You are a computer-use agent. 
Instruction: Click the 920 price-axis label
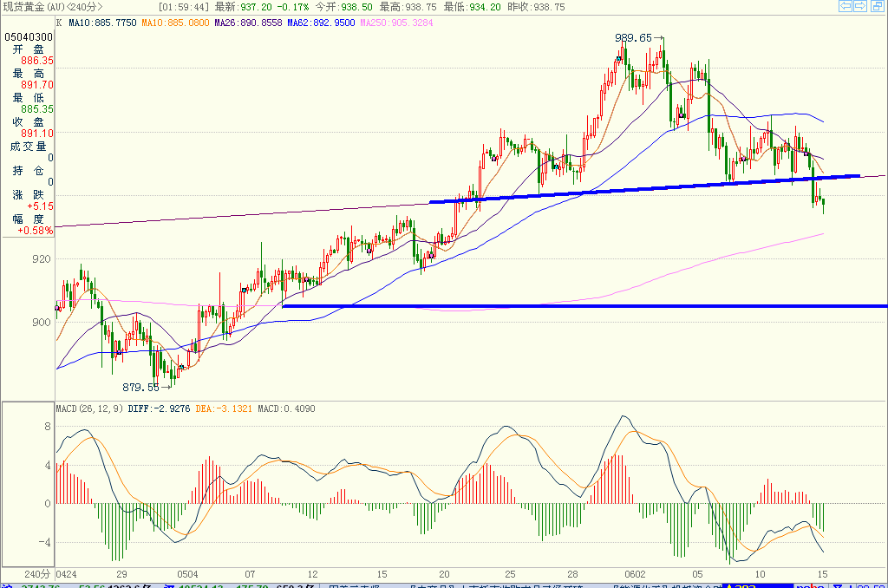pos(42,259)
